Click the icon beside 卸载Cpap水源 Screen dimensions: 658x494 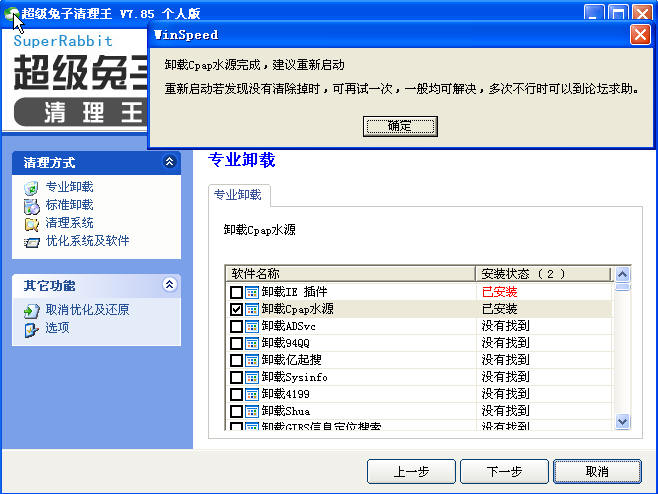[252, 309]
